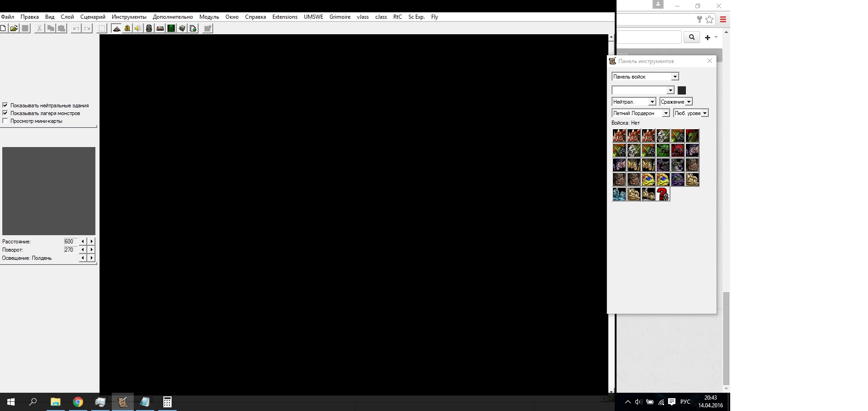Select the green spider unit icon
The image size is (868, 411).
pos(663,150)
